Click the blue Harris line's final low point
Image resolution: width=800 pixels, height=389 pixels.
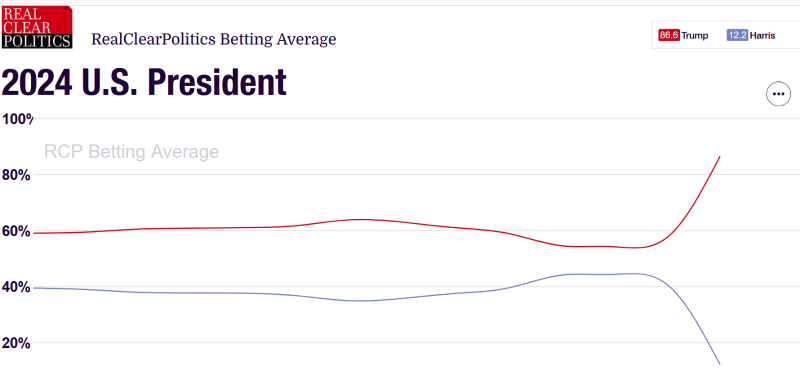(719, 364)
